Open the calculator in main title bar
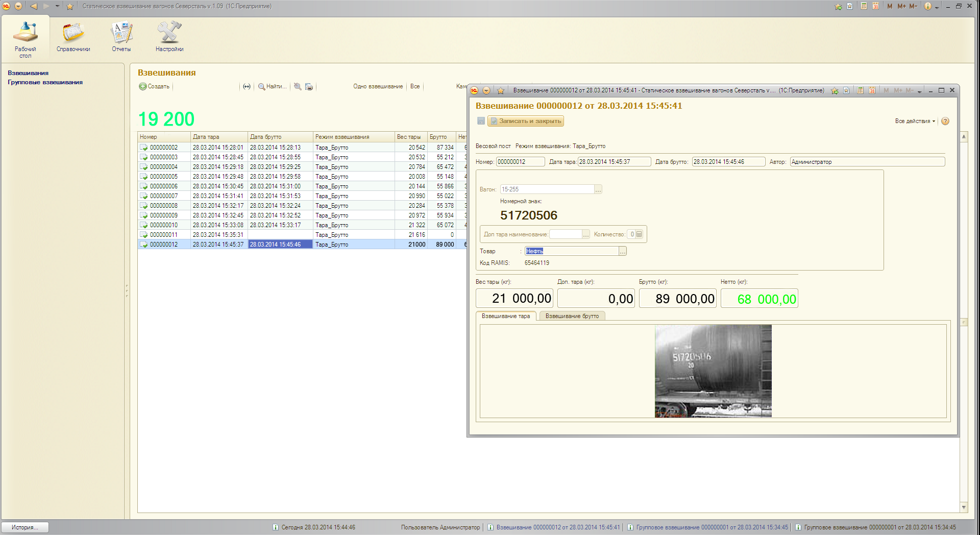The image size is (980, 535). tap(864, 6)
